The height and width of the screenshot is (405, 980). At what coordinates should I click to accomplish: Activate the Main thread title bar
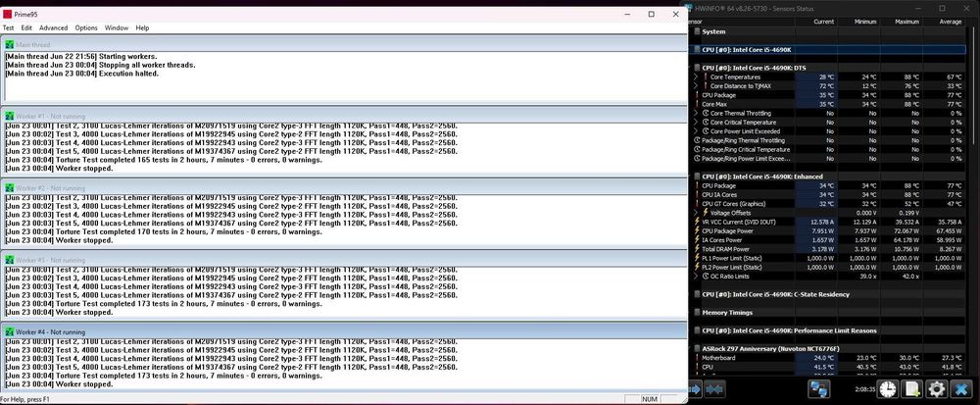[344, 44]
